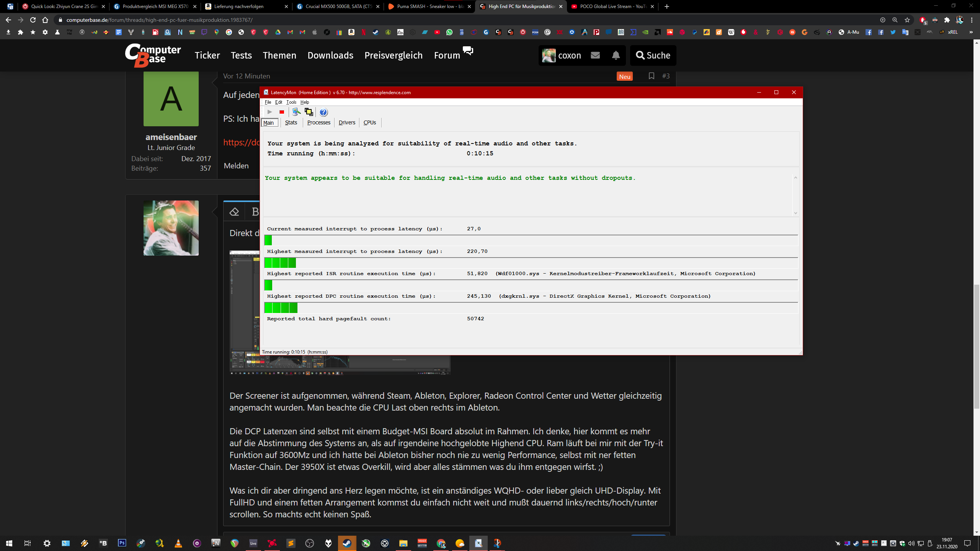This screenshot has width=980, height=551.
Task: Open Themen in ComputerBase navigation
Action: [279, 55]
